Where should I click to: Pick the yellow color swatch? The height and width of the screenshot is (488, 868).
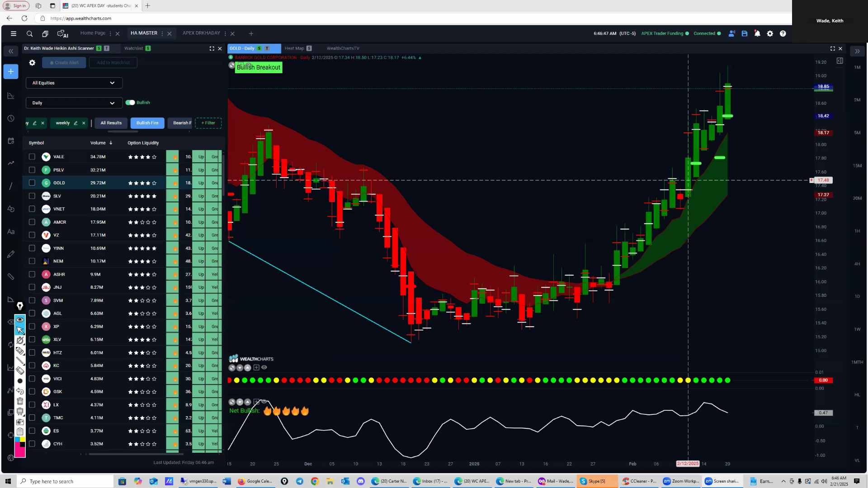[23, 439]
